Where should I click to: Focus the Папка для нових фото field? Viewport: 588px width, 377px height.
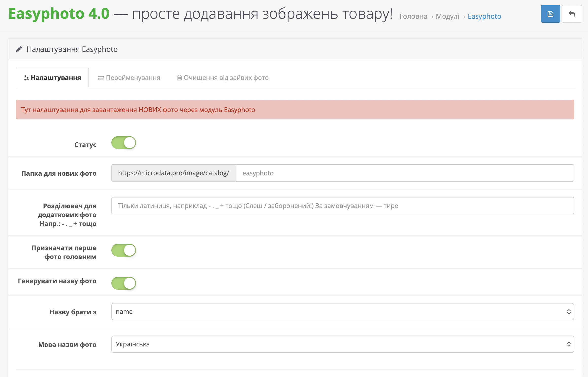pyautogui.click(x=405, y=173)
